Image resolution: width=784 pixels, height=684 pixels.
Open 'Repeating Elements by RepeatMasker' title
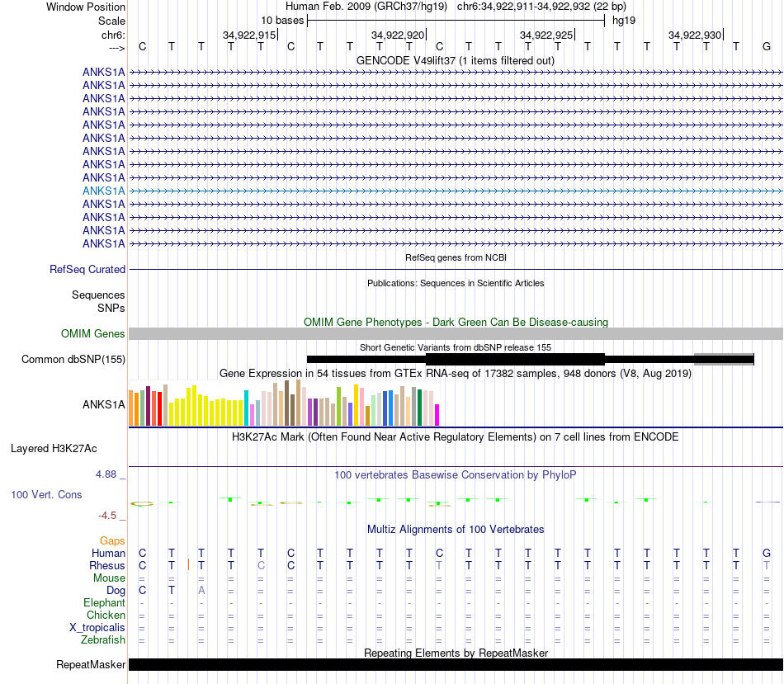[456, 653]
